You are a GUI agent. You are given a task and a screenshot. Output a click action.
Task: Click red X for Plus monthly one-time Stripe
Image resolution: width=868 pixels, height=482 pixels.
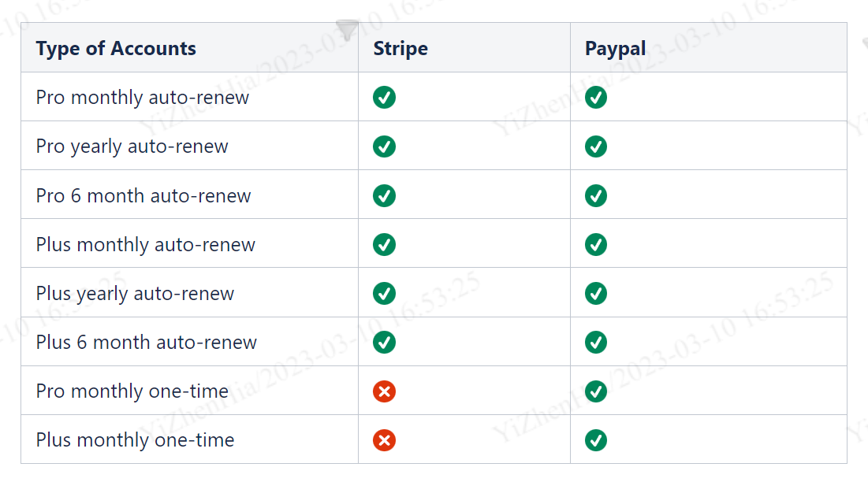[384, 440]
